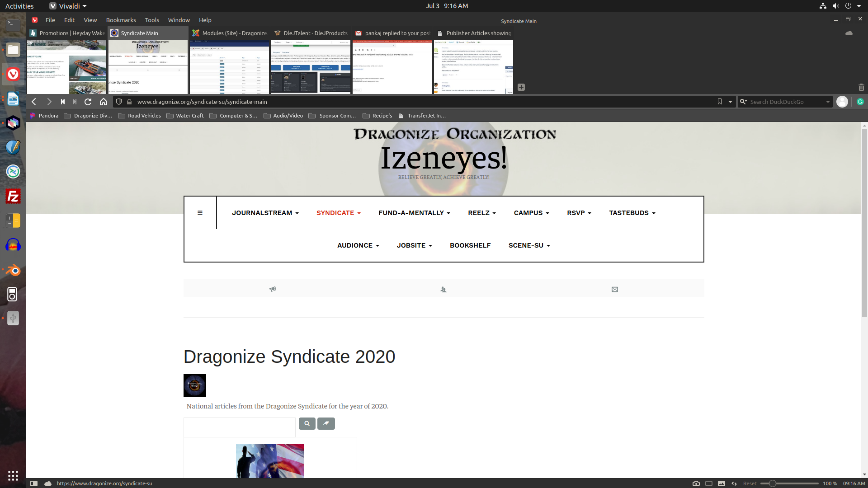Toggle the Vivaldi side panel
Image resolution: width=868 pixels, height=488 pixels.
(34, 483)
